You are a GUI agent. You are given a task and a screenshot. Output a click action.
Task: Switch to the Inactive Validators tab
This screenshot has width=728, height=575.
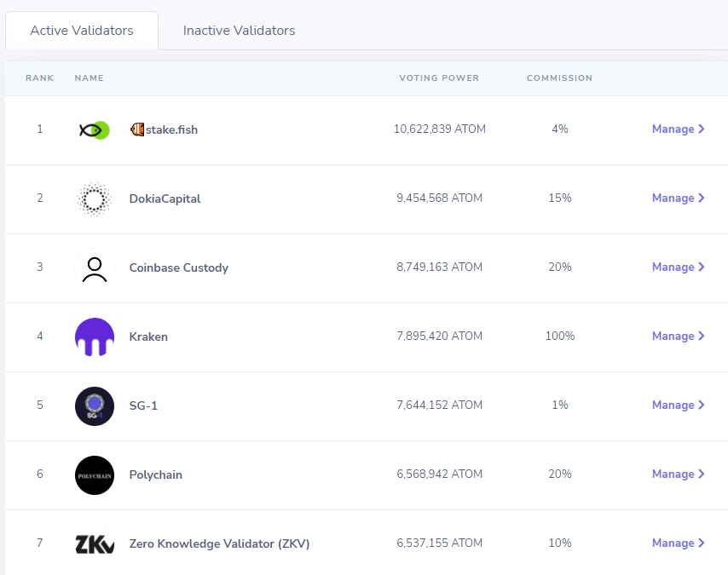click(239, 30)
